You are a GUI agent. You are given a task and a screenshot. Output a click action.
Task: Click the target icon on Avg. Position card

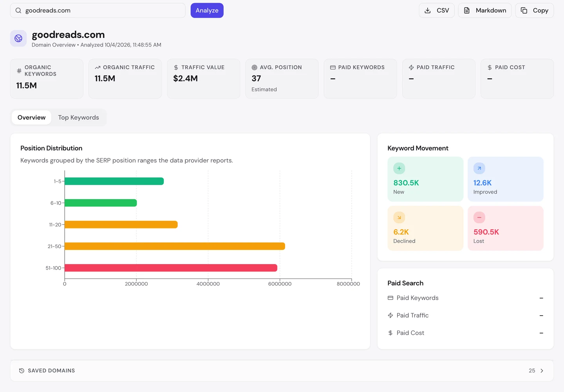click(x=254, y=68)
